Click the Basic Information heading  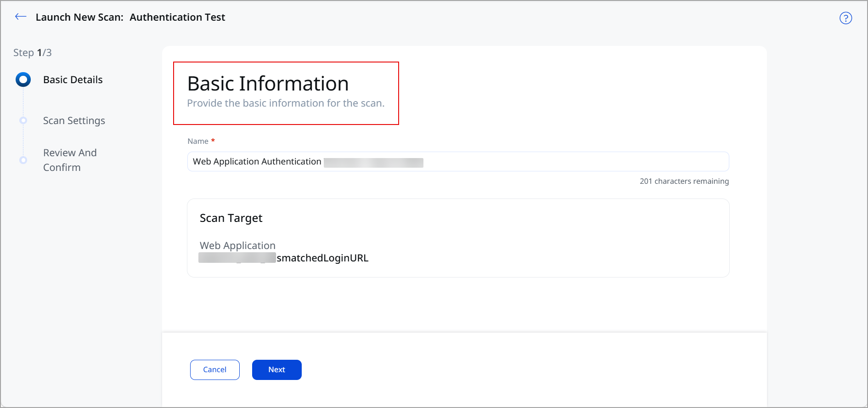click(x=268, y=84)
